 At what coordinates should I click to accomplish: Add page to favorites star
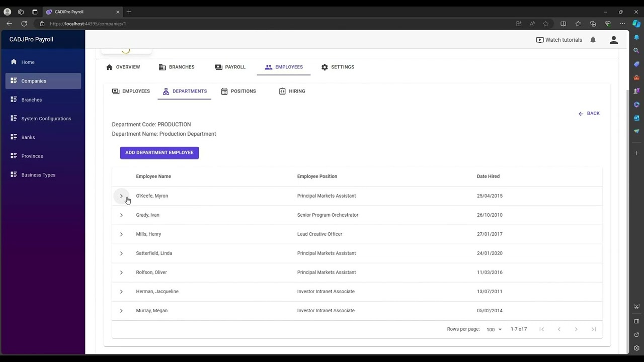coord(545,24)
